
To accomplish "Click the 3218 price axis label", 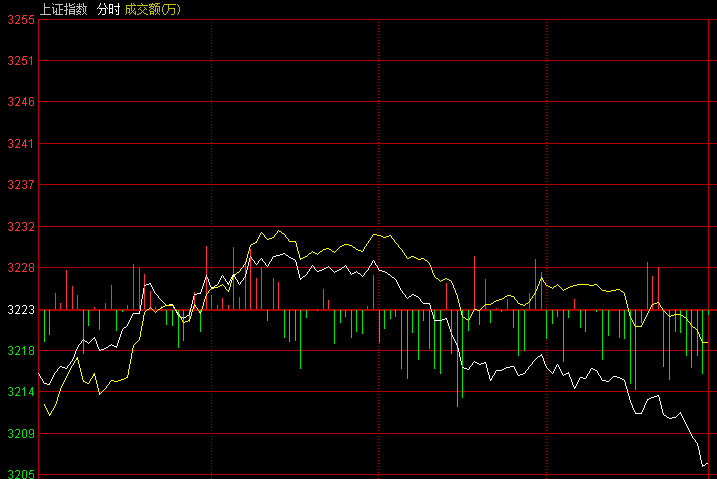I will click(x=21, y=351).
